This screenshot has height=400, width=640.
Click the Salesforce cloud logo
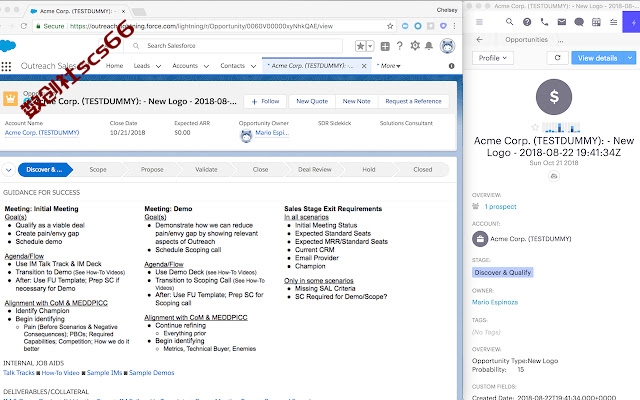point(7,45)
